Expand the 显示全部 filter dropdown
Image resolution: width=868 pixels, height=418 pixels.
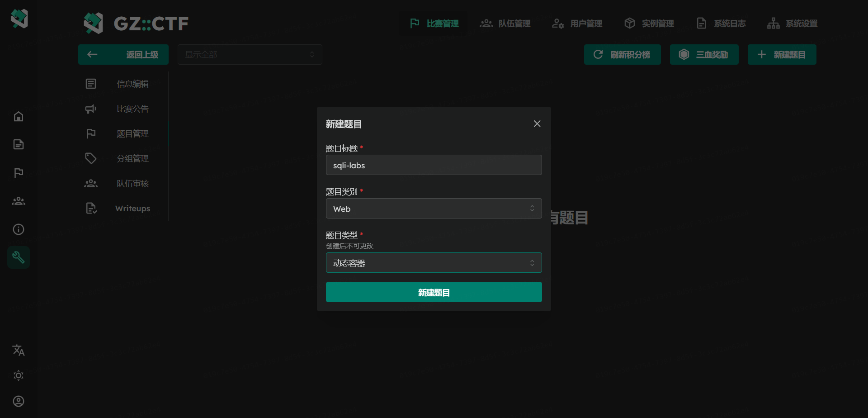pyautogui.click(x=250, y=55)
